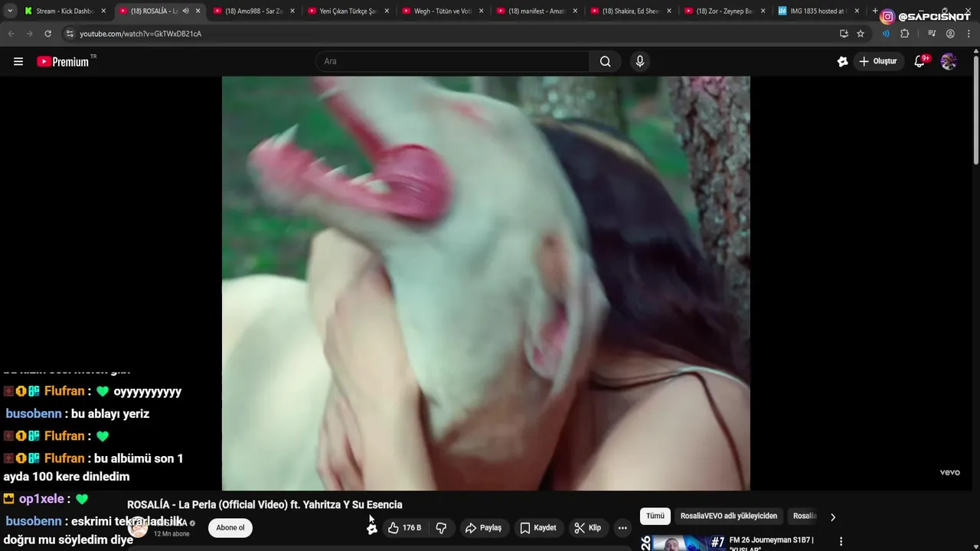Select the Tümü filter chip
This screenshot has width=980, height=551.
pyautogui.click(x=655, y=516)
